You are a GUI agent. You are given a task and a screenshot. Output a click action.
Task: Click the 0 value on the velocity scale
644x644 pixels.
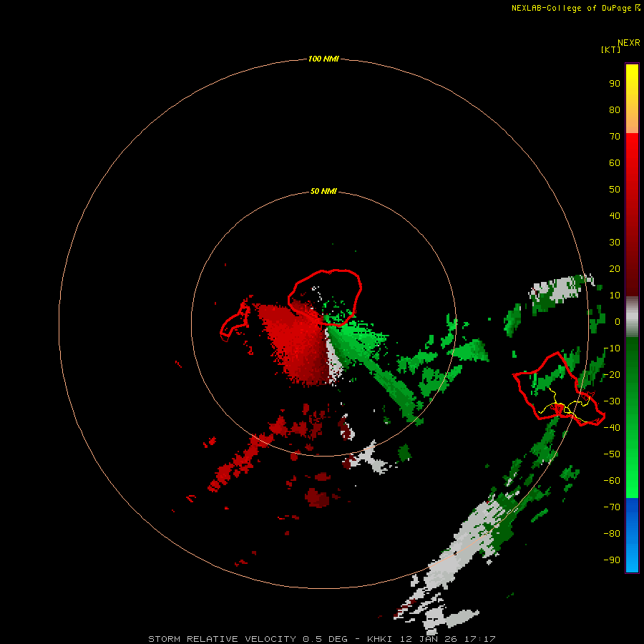(x=618, y=321)
